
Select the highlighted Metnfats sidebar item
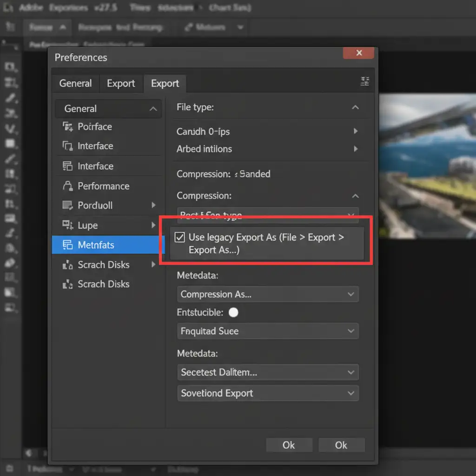point(108,245)
